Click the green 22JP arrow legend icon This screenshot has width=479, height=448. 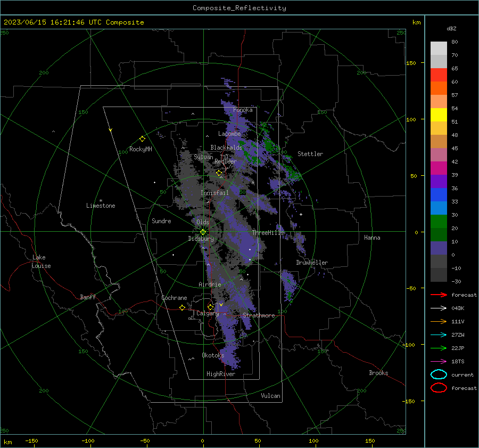coord(439,348)
